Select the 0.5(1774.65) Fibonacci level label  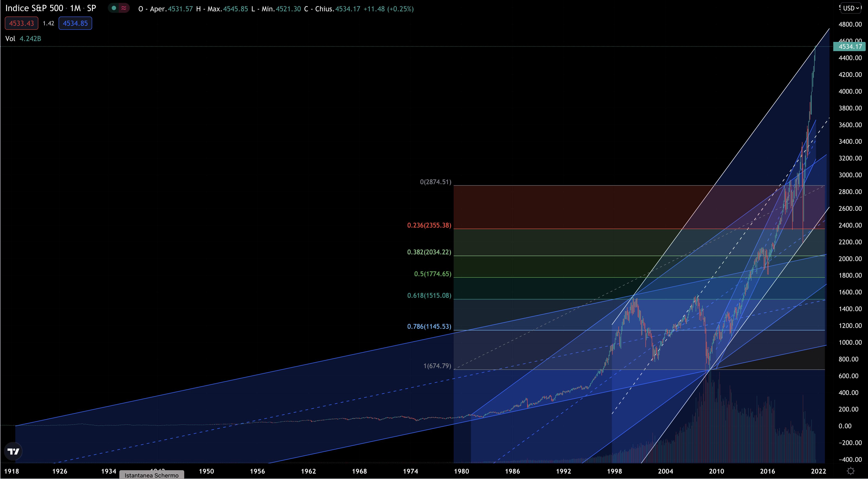point(433,274)
